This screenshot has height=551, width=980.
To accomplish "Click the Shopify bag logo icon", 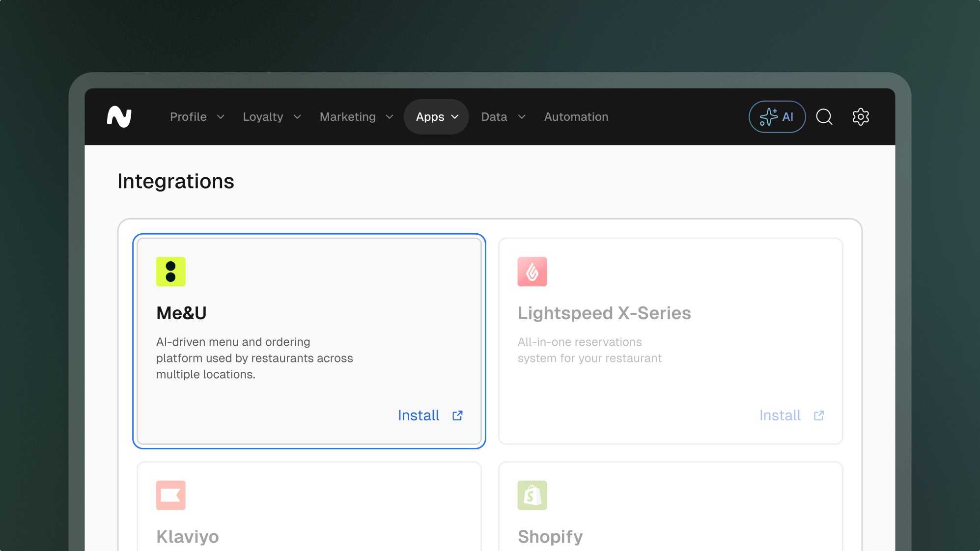I will [532, 495].
